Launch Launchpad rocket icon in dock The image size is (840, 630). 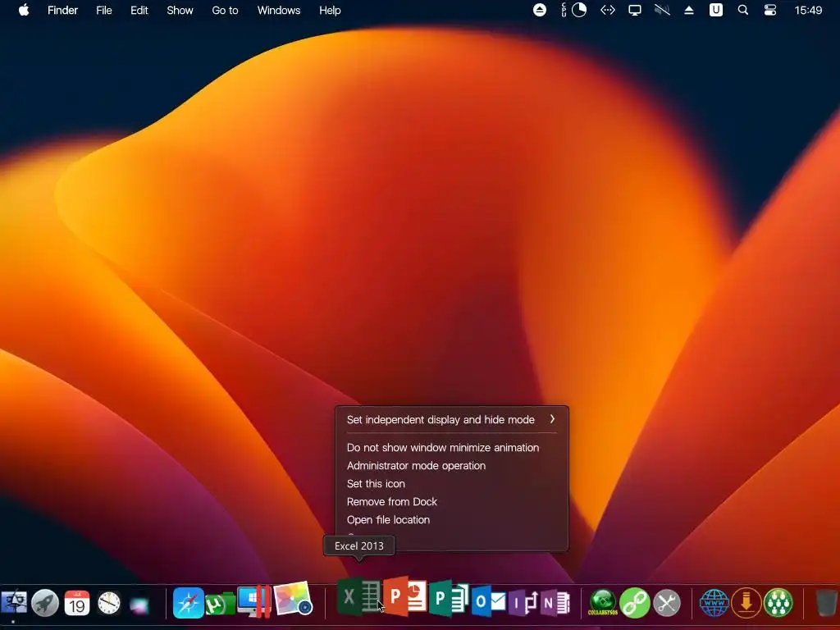coord(45,603)
